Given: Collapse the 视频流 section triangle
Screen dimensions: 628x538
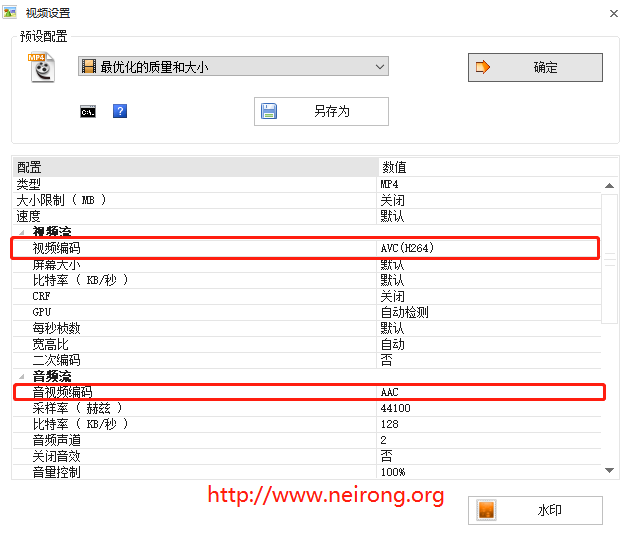Looking at the screenshot, I should pyautogui.click(x=22, y=232).
